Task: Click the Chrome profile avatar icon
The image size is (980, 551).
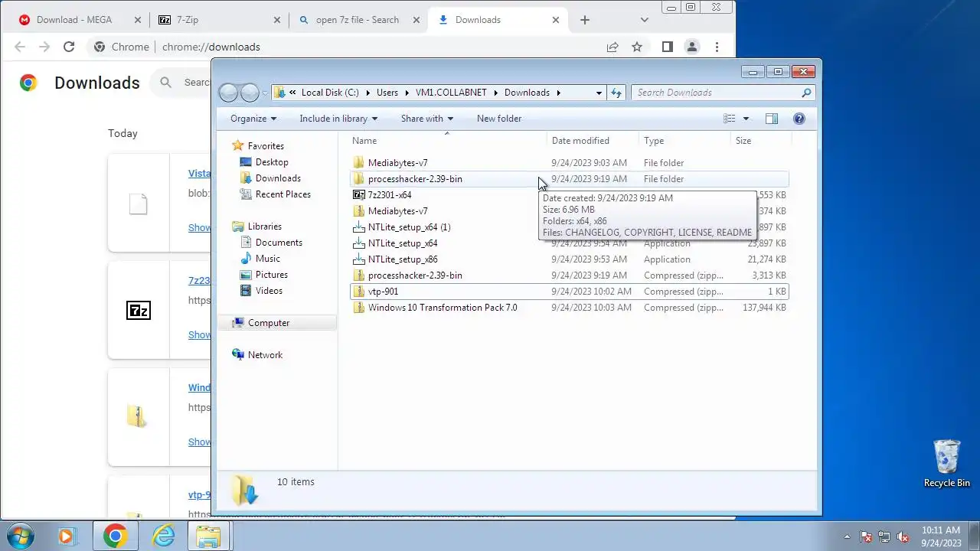Action: coord(692,47)
